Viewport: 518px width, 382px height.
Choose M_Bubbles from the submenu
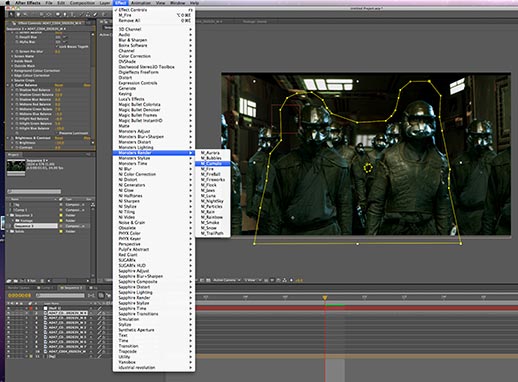(213, 158)
